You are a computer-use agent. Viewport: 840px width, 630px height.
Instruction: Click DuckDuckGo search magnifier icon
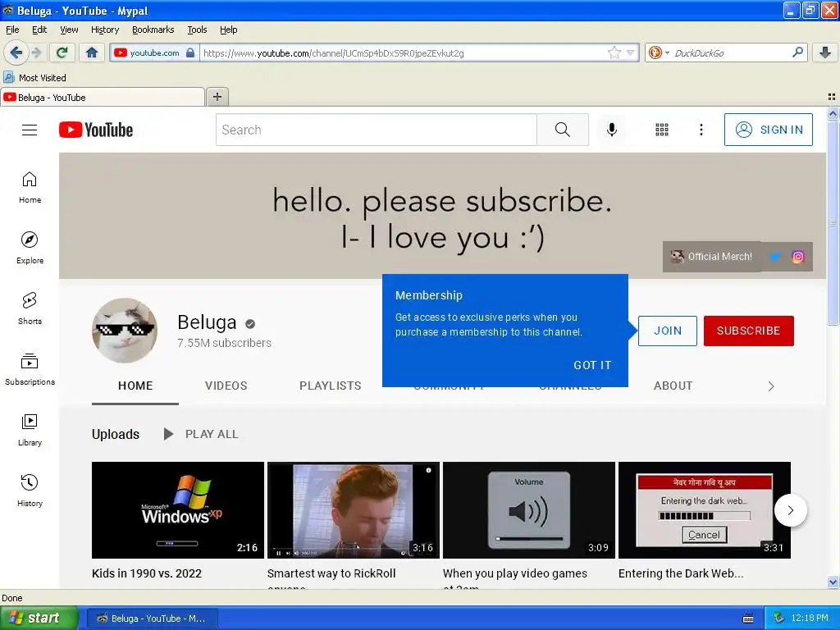click(797, 52)
